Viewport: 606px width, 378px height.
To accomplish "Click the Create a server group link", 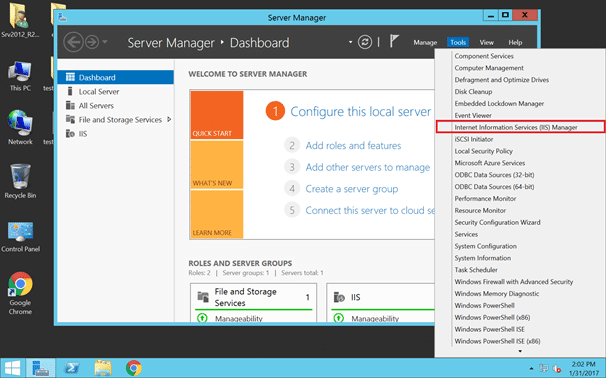I will [352, 189].
